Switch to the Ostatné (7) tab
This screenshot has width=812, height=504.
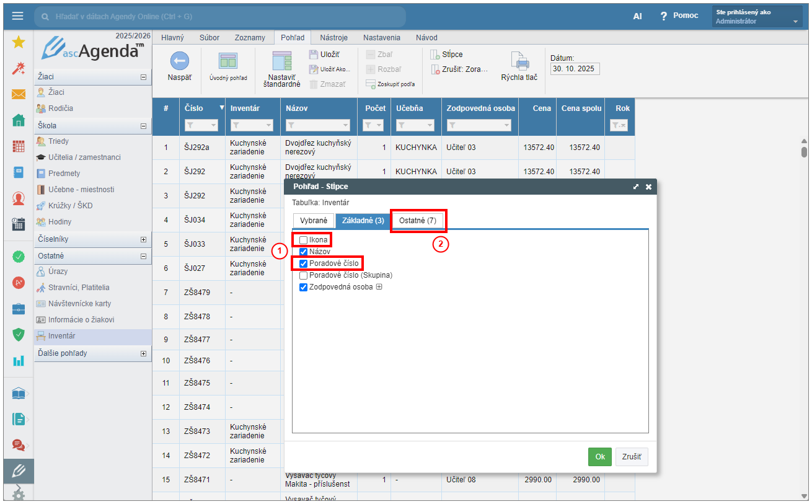(x=417, y=221)
